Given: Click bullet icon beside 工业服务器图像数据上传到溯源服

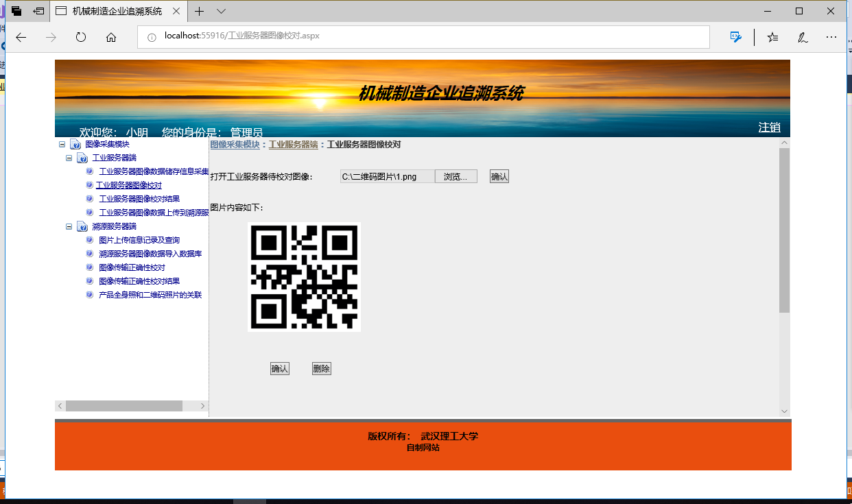Looking at the screenshot, I should (x=90, y=213).
